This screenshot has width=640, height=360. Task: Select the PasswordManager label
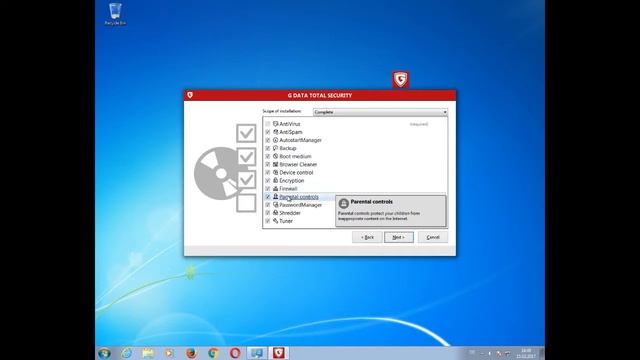click(x=301, y=205)
